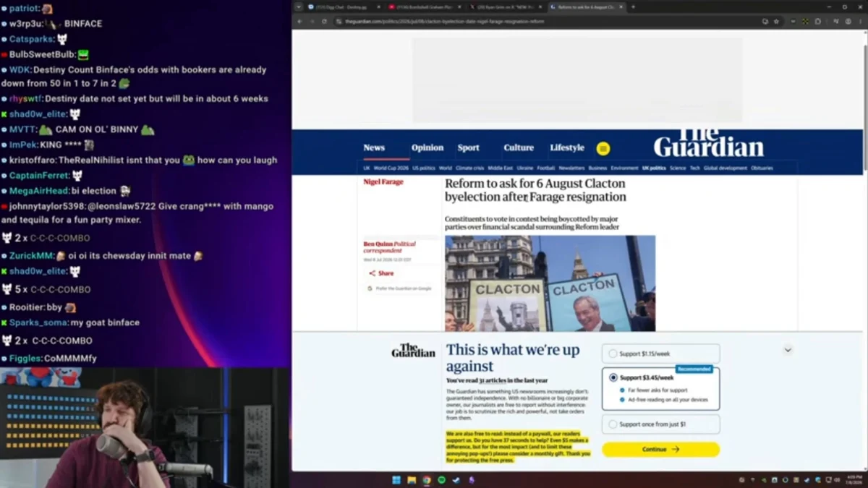Screen dimensions: 868x488
Task: Click the Clacton placards article photo
Action: point(550,283)
